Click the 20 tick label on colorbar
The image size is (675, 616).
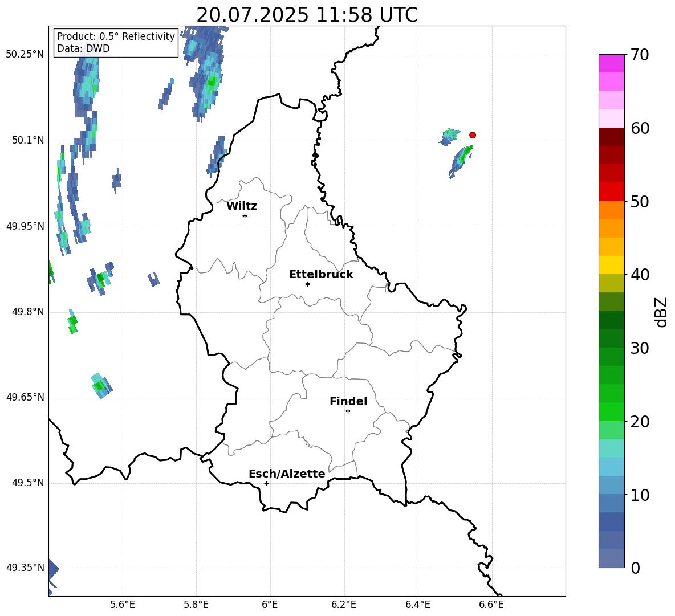640,422
